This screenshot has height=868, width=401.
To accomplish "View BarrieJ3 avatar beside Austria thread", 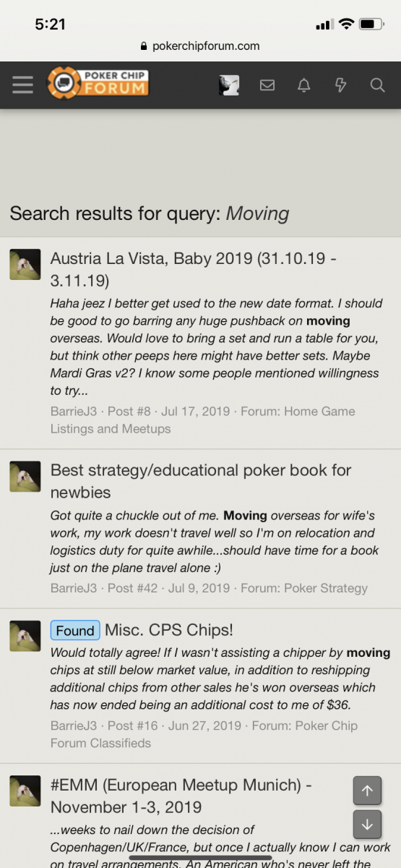I will coord(25,265).
